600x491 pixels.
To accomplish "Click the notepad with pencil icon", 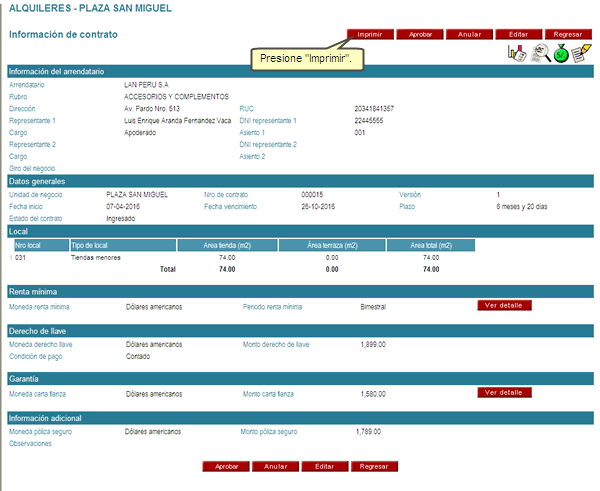I will (x=582, y=54).
